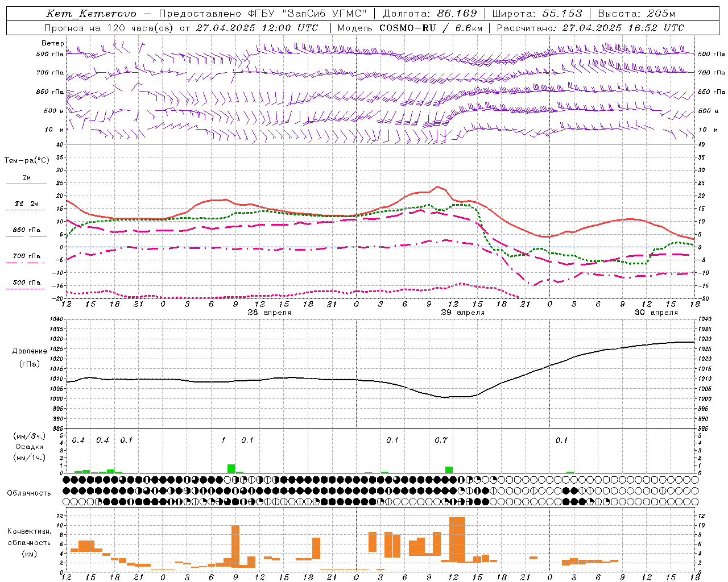
Task: Click the provider text 'ФГБУ "ЗапСиб УГМС"'
Action: tap(307, 14)
